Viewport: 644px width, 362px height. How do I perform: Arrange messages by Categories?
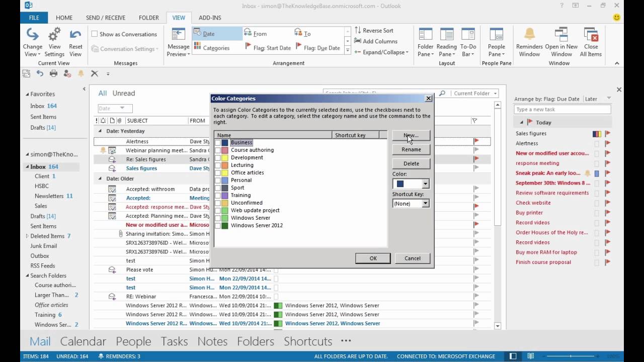click(x=211, y=48)
